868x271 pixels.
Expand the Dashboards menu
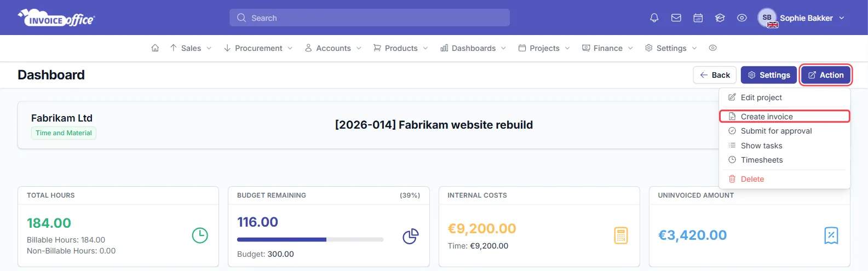click(473, 48)
